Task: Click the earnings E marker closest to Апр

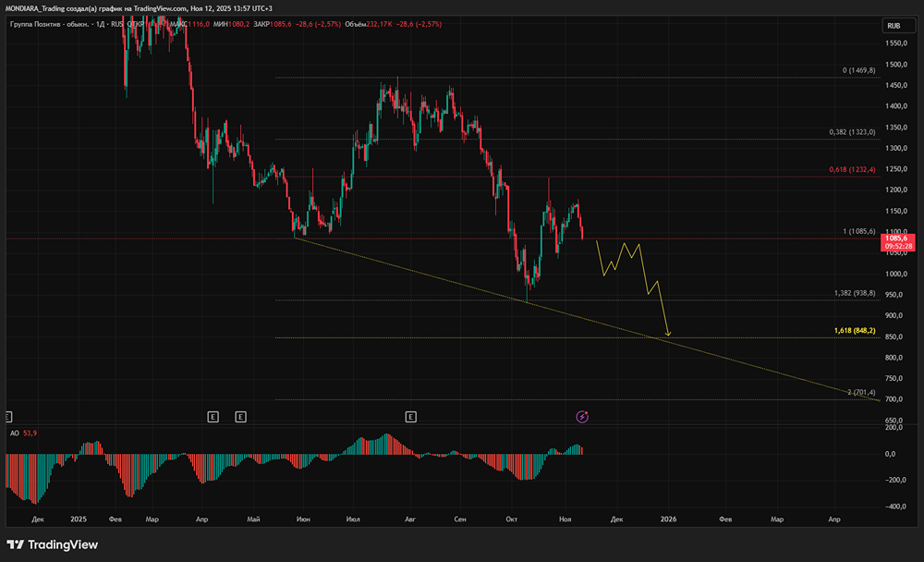Action: click(213, 417)
